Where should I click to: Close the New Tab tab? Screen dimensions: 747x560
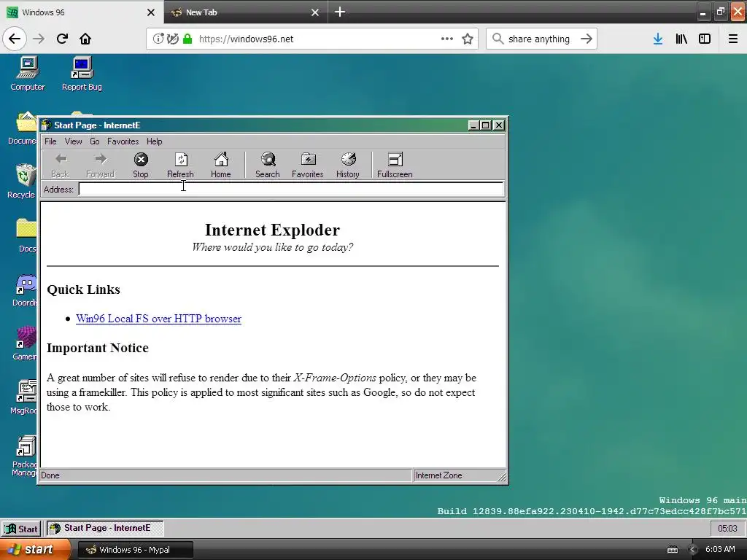[x=315, y=12]
